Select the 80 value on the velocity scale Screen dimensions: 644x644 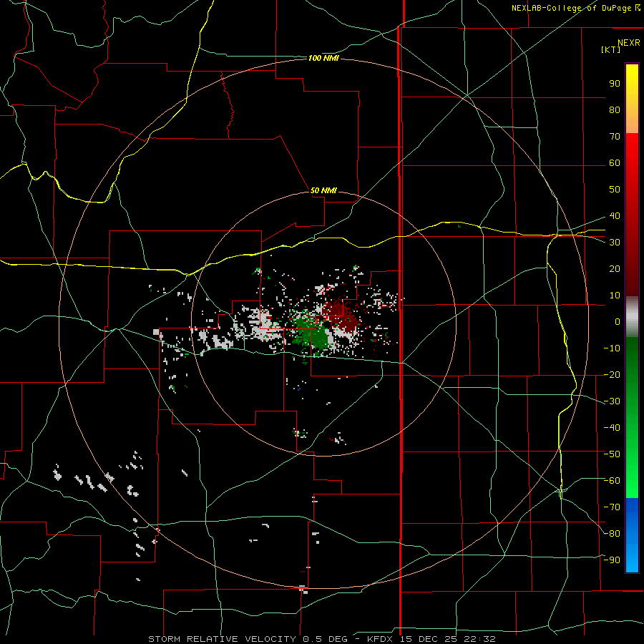pyautogui.click(x=615, y=110)
